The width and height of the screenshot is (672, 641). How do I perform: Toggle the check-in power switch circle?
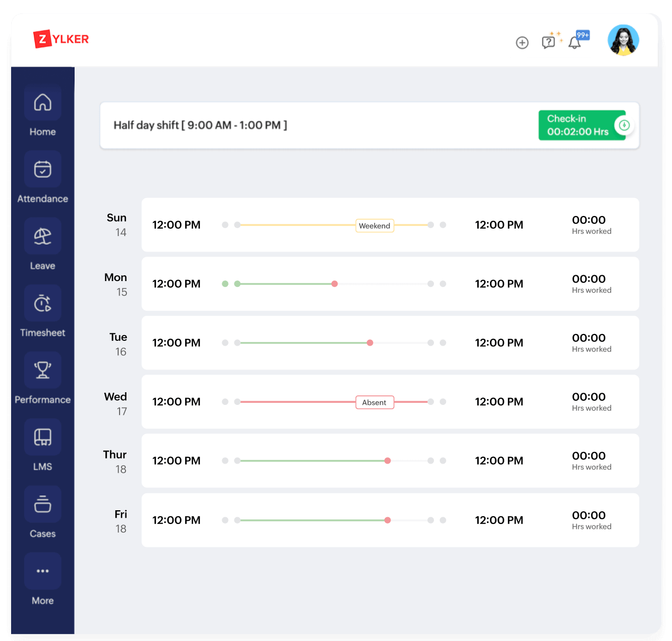[624, 125]
